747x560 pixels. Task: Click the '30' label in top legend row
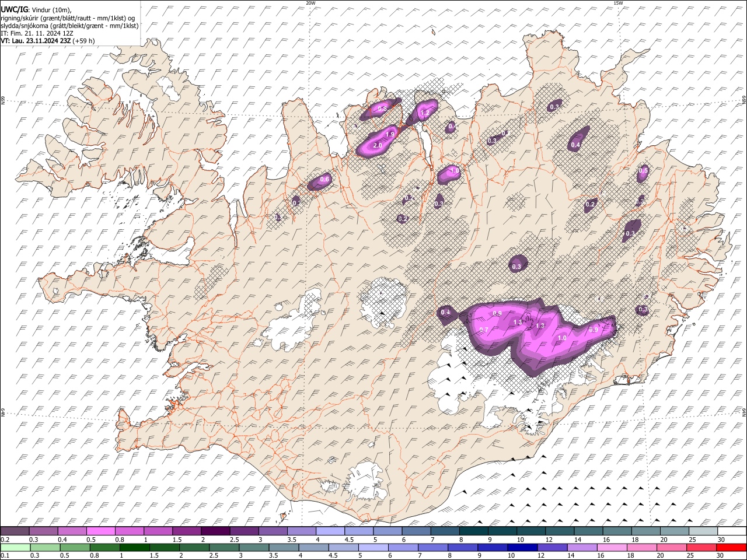721,540
